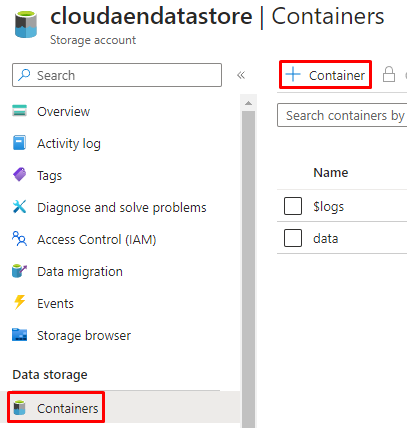Click the sidebar Search field
Viewport: 407px width, 428px height.
(117, 75)
